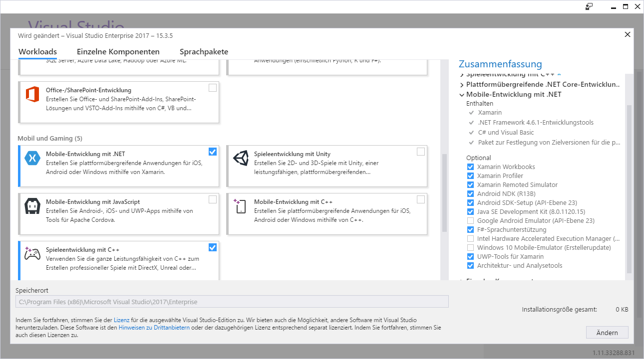Enable Google Android Emulator option
Image resolution: width=644 pixels, height=359 pixels.
(x=470, y=221)
